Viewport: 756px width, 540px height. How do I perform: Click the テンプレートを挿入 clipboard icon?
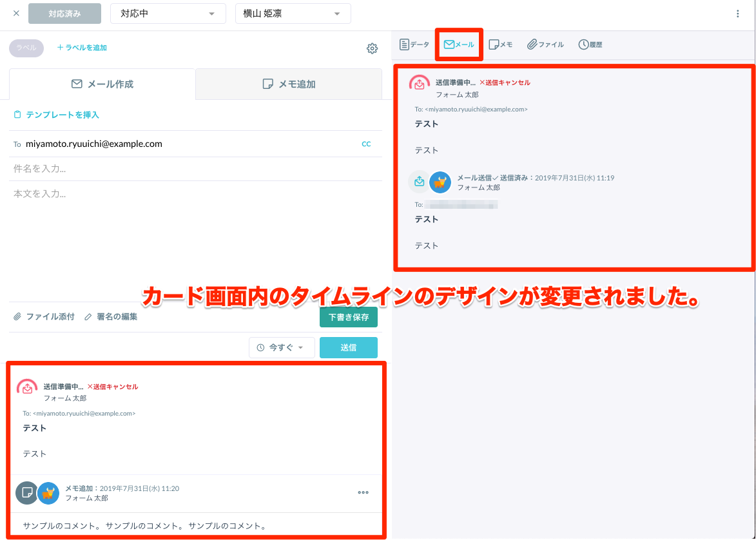(17, 115)
